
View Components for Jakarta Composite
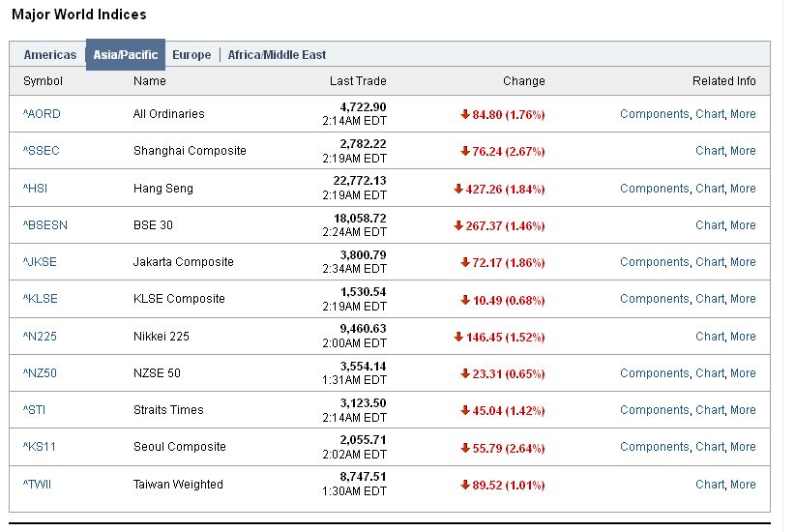click(x=655, y=262)
